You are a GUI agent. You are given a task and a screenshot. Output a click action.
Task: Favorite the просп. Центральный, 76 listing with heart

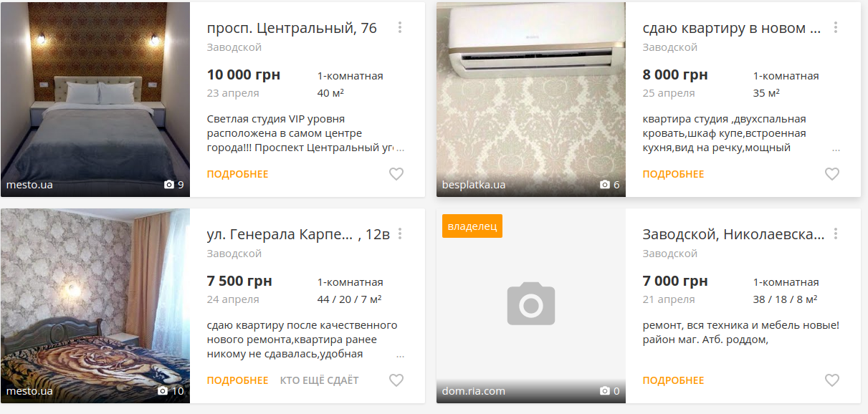point(396,174)
